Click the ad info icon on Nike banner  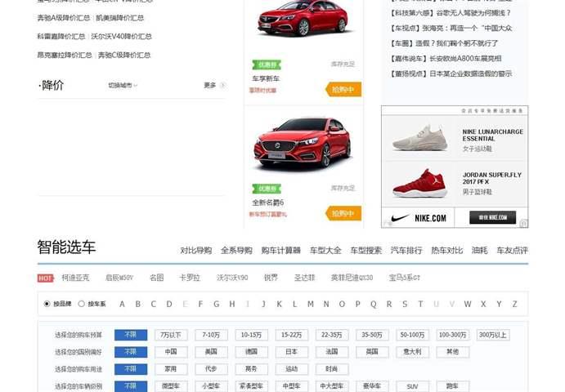coord(523,223)
